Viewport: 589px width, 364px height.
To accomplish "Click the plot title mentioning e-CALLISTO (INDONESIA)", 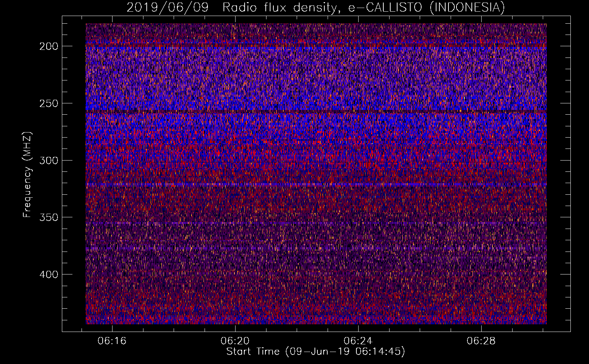I will click(316, 7).
